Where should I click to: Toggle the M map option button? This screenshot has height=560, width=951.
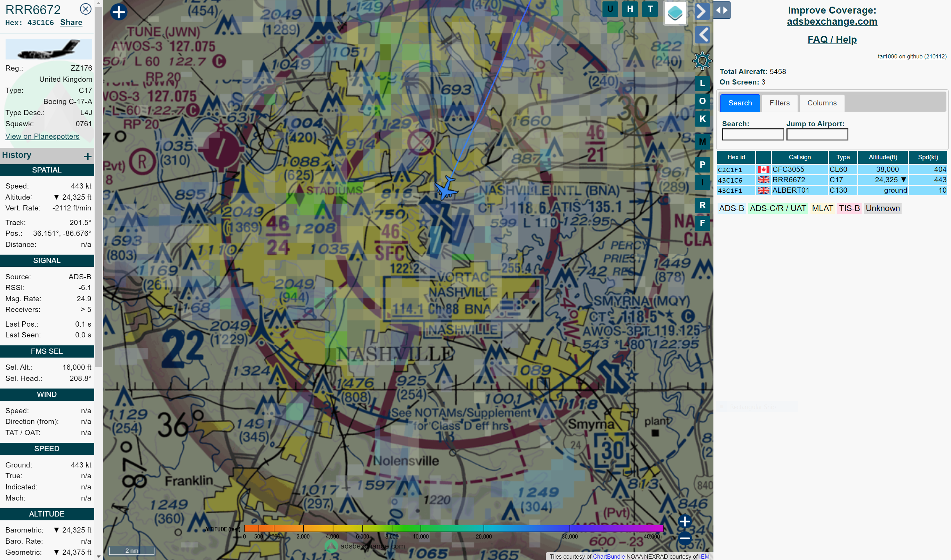tap(702, 142)
